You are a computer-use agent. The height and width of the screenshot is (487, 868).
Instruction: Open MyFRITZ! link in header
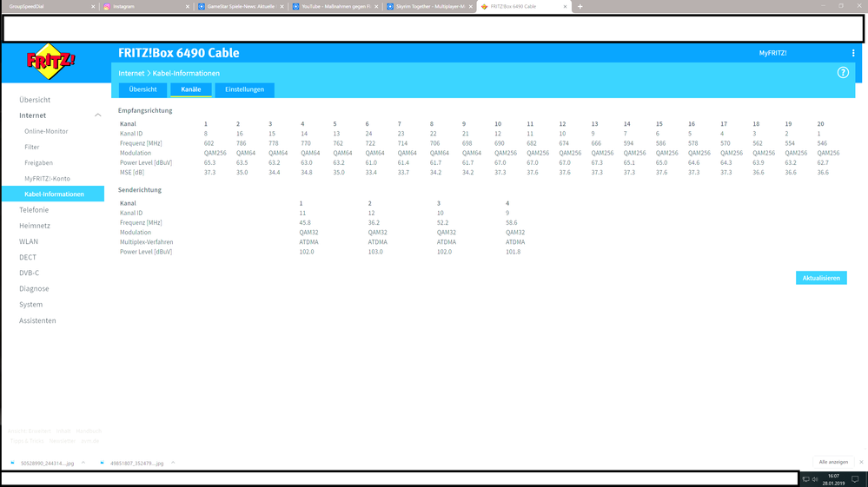coord(772,53)
